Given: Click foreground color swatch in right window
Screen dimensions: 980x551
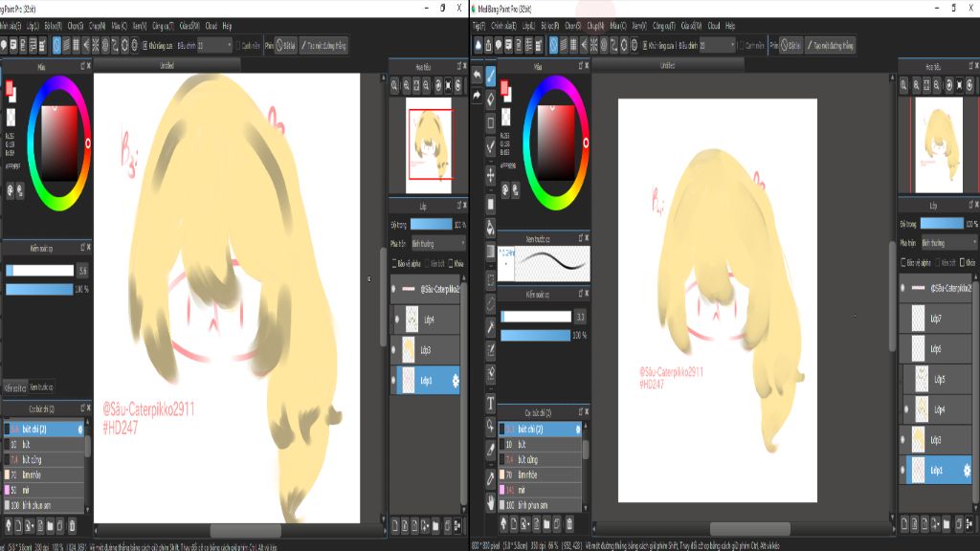Looking at the screenshot, I should click(504, 87).
